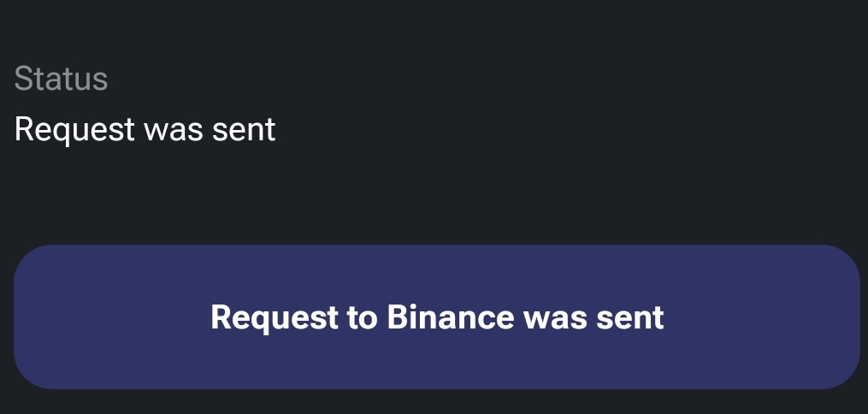Image resolution: width=868 pixels, height=414 pixels.
Task: Click the word Binance on the button
Action: 450,317
